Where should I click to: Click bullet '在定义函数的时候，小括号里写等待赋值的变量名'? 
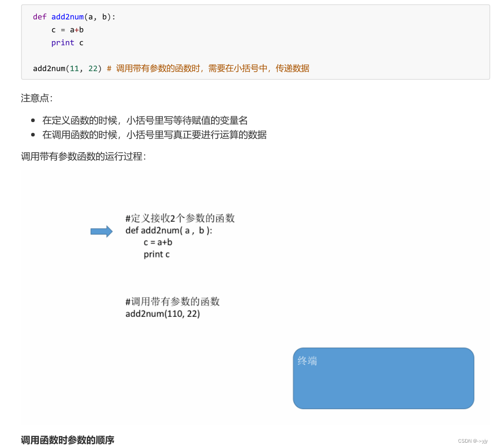145,120
